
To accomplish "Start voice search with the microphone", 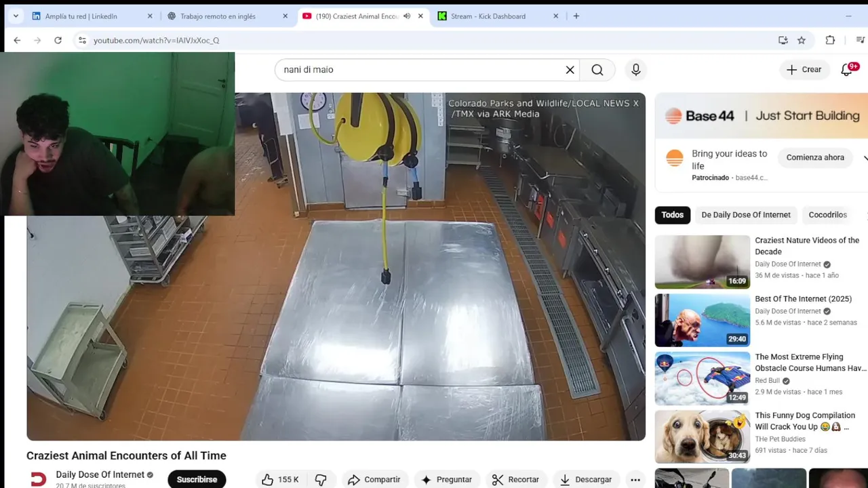I will 635,70.
